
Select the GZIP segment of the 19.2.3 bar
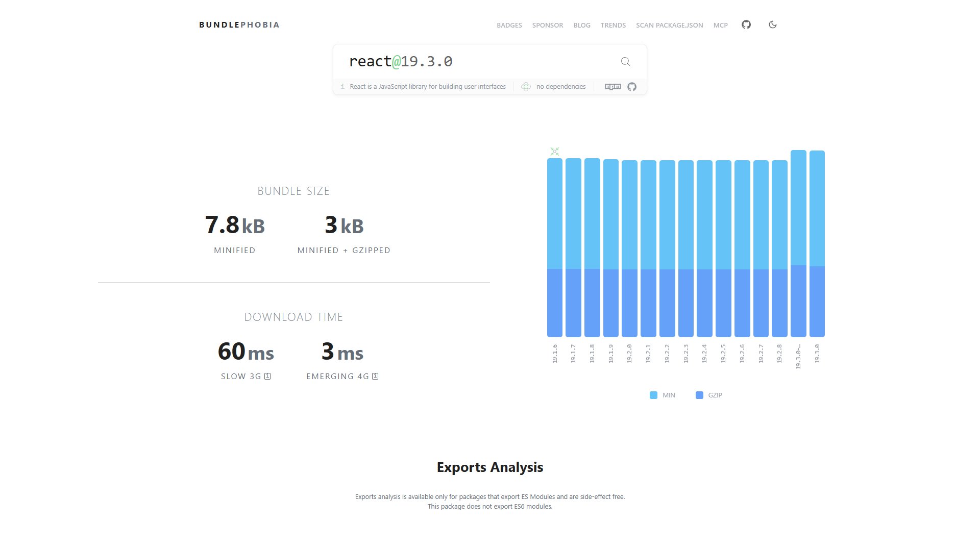click(x=686, y=303)
